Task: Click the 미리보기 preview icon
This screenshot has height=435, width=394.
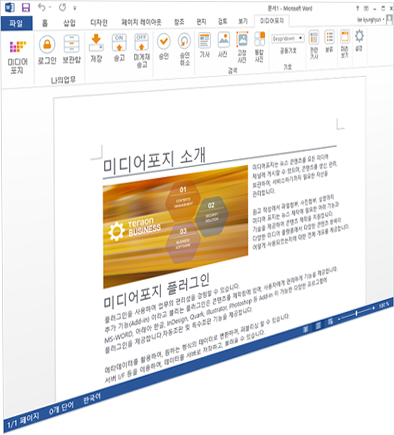Action: click(345, 36)
